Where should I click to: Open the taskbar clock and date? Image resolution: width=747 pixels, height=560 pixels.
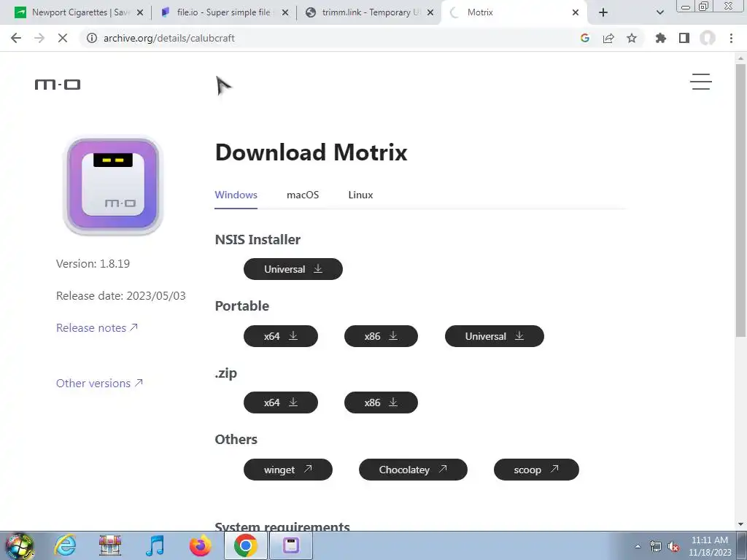click(x=710, y=546)
